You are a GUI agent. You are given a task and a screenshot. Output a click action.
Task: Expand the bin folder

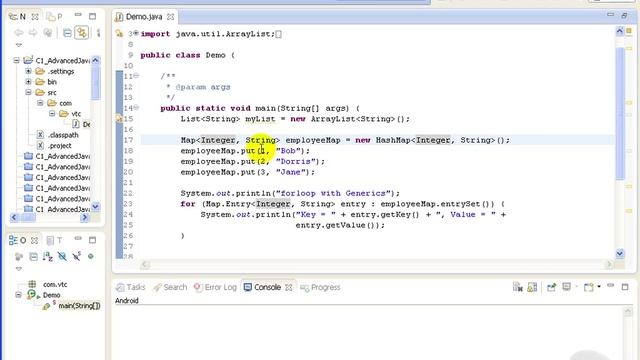pyautogui.click(x=28, y=82)
